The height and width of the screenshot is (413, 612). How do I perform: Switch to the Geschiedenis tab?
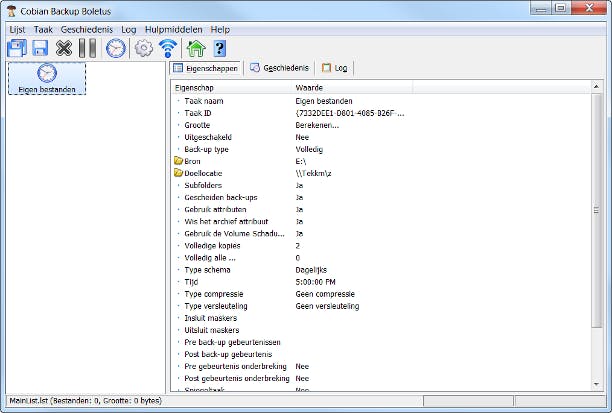tap(279, 68)
